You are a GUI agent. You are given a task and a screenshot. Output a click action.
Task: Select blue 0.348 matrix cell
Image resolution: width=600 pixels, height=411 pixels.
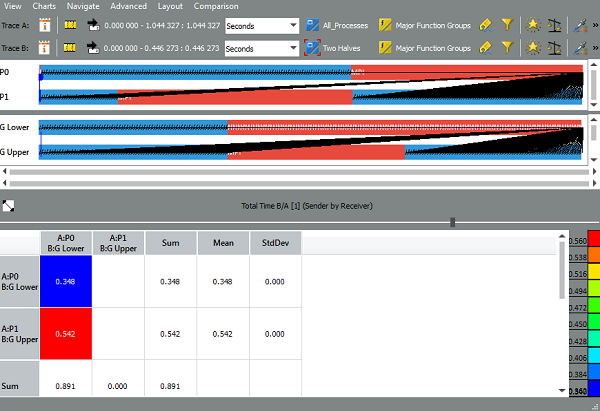click(x=66, y=281)
